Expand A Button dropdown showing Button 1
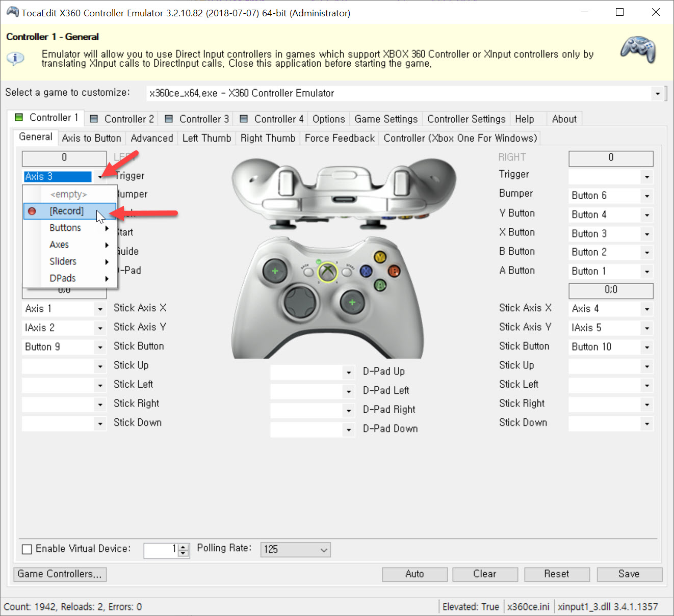The width and height of the screenshot is (674, 616). click(x=647, y=272)
